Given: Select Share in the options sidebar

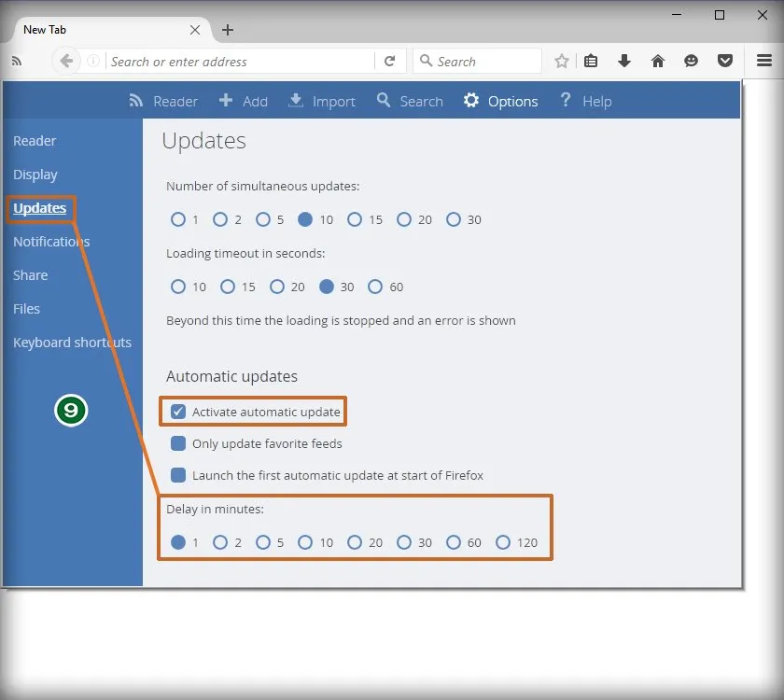Looking at the screenshot, I should pos(31,275).
